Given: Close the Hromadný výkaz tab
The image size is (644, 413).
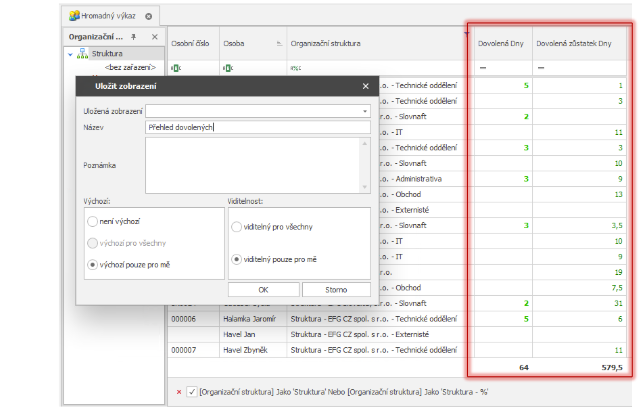Looking at the screenshot, I should [x=148, y=16].
